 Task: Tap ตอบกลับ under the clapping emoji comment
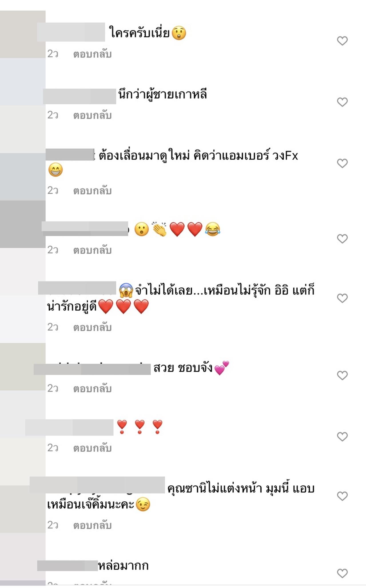92,250
